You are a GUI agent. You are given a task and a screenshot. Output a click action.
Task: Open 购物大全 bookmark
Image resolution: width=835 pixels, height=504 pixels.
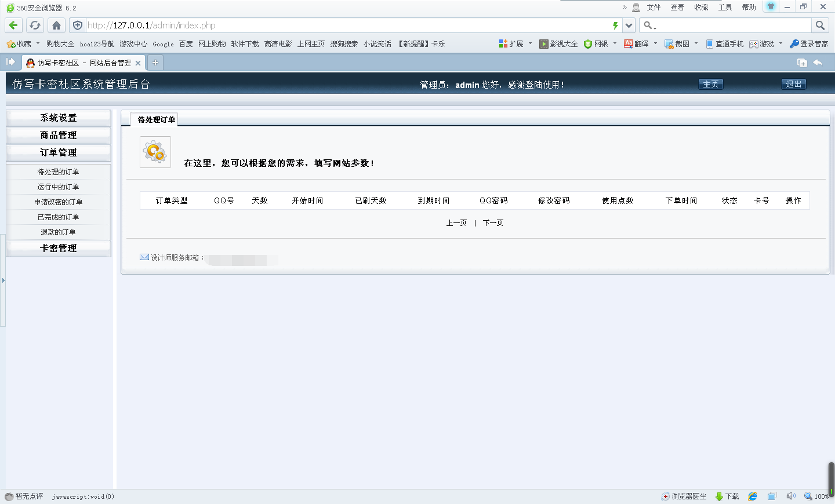[60, 44]
